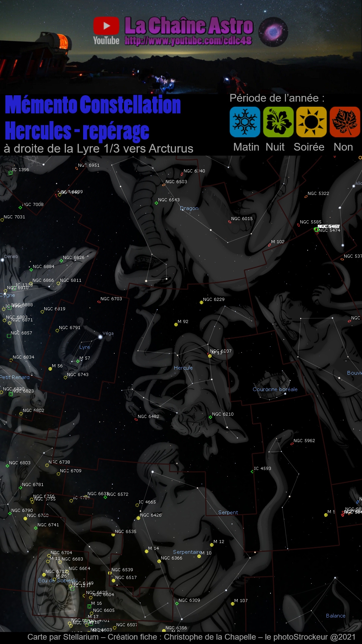Click the M 12 cluster marker

[x=211, y=545]
